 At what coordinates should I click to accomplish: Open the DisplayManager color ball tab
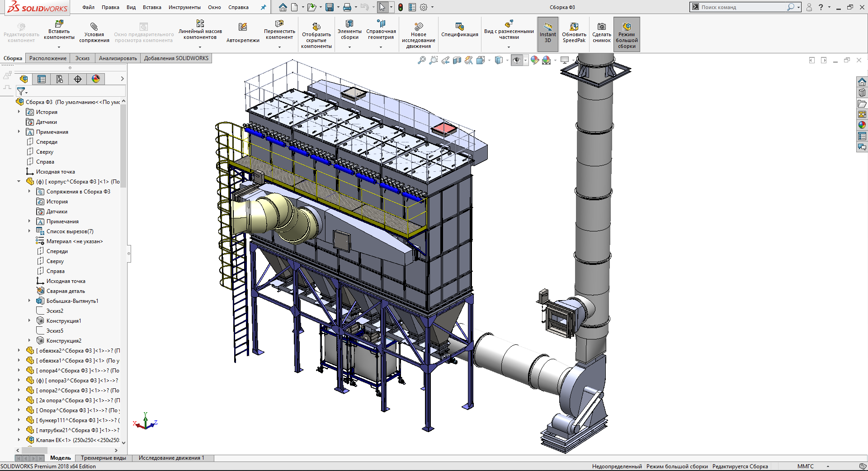click(96, 79)
